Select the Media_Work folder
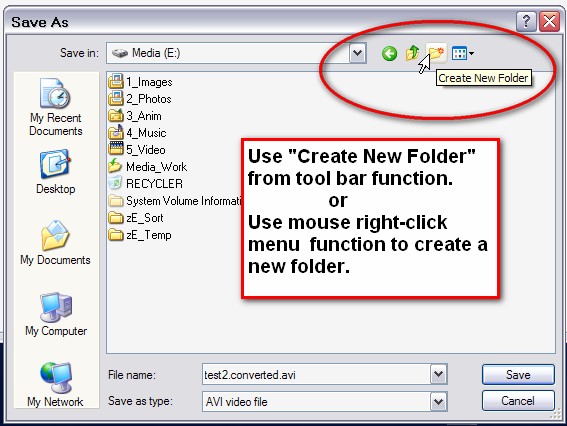The height and width of the screenshot is (426, 567). pyautogui.click(x=148, y=166)
